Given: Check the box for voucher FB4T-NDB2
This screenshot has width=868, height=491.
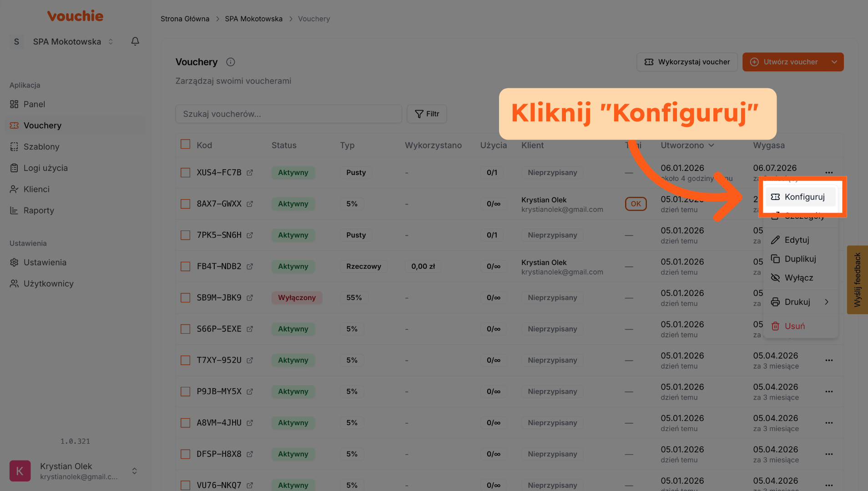Looking at the screenshot, I should (x=185, y=266).
